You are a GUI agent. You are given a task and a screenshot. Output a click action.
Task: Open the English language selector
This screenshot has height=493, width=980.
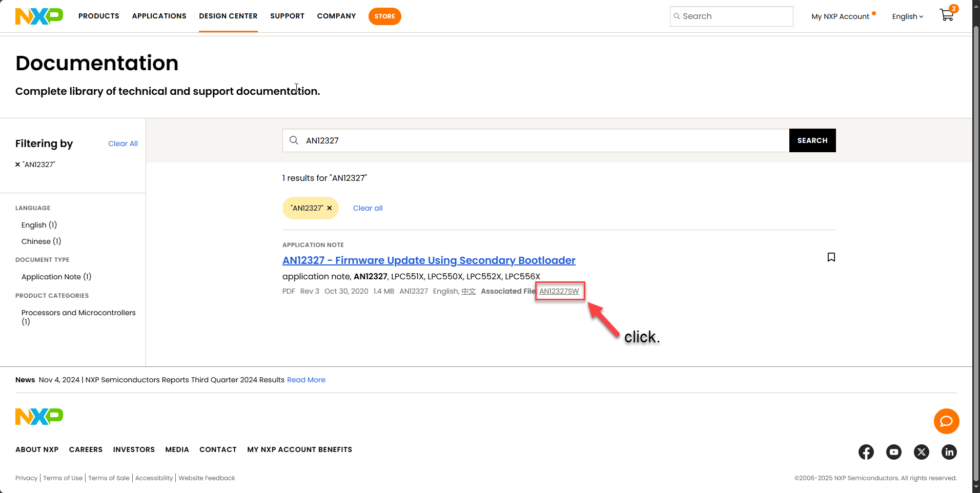click(907, 16)
